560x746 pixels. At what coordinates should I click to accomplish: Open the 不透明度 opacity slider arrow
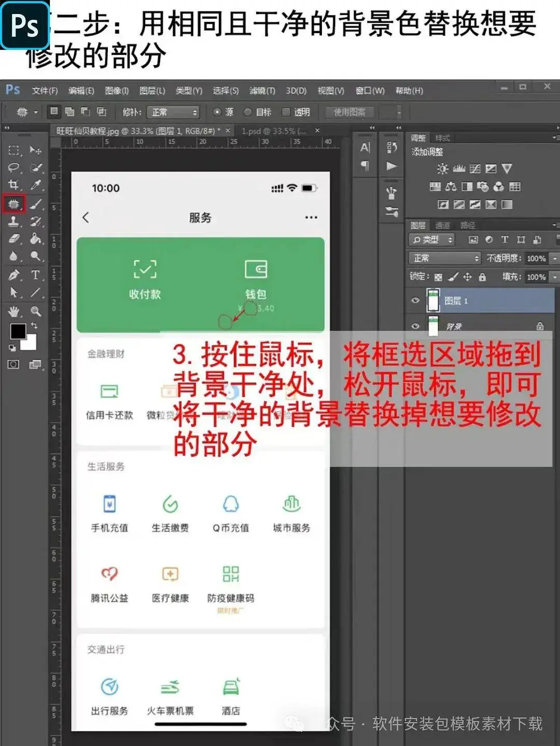(x=554, y=258)
